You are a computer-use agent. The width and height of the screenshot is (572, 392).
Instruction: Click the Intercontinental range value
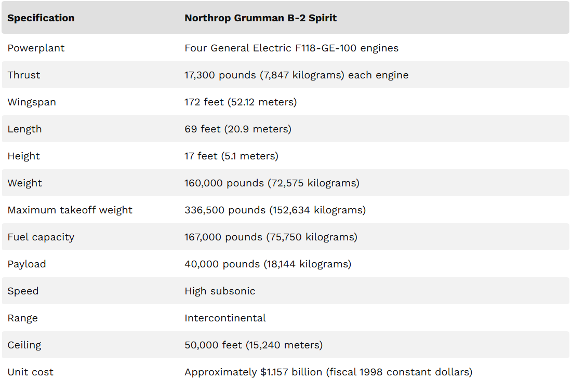225,318
